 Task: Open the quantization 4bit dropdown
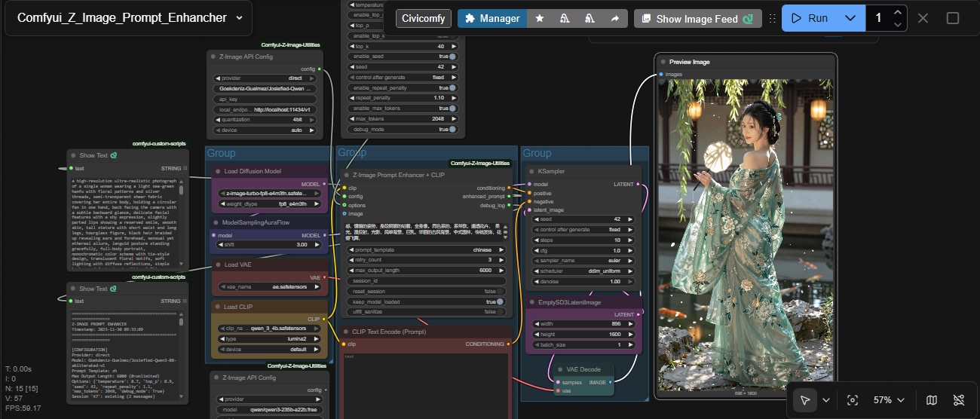tap(265, 120)
